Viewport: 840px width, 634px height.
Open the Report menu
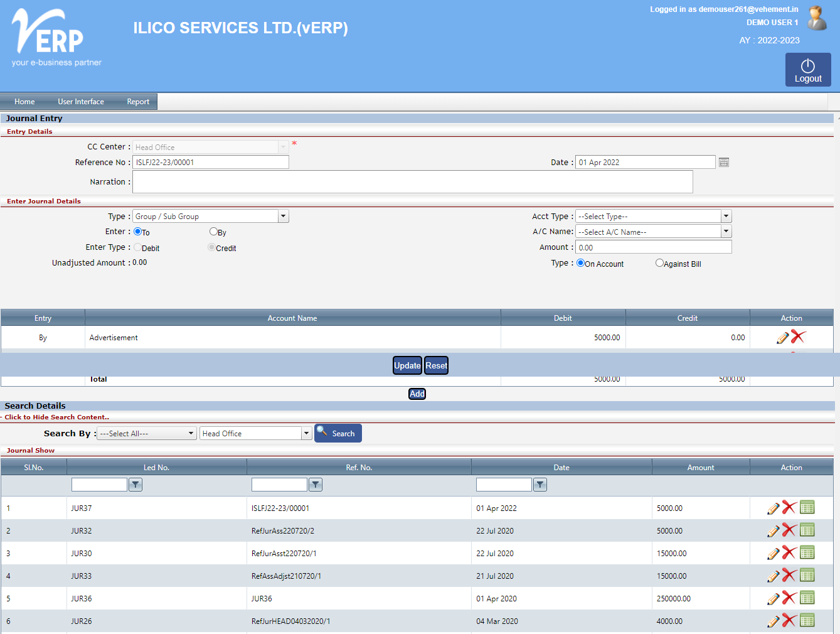[x=138, y=102]
